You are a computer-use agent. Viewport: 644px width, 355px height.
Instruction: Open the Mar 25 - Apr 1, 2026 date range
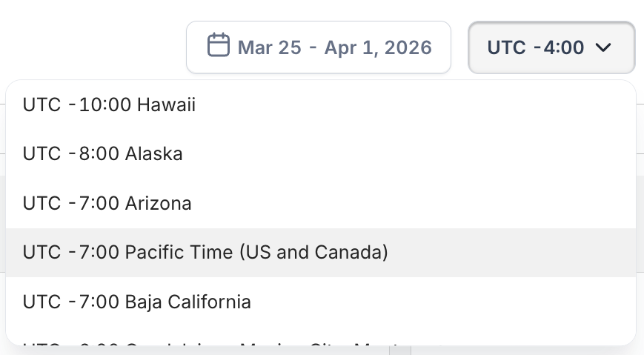coord(319,47)
